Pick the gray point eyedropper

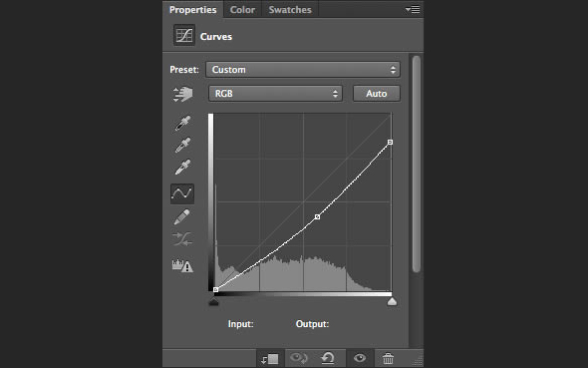[x=182, y=146]
